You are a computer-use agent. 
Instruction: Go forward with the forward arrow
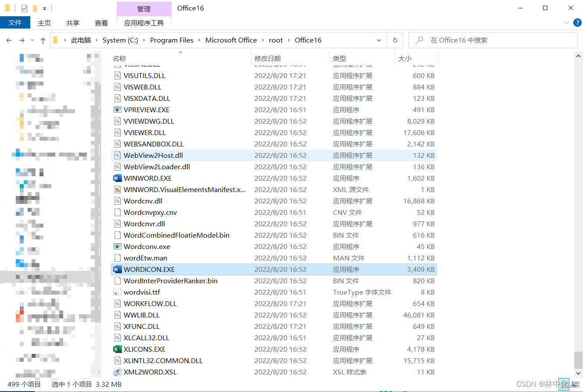22,40
